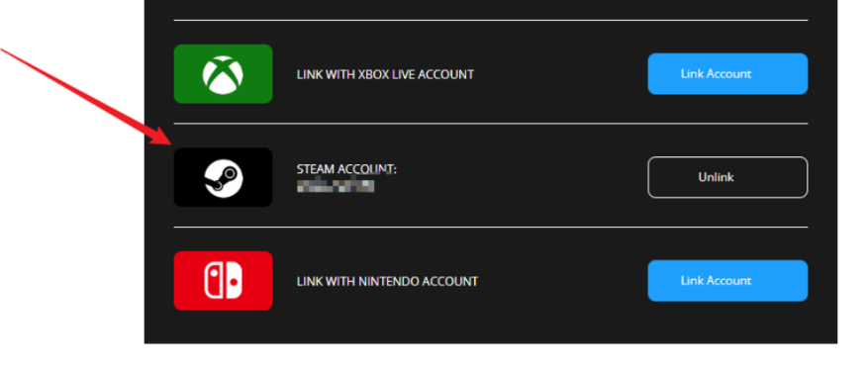Click the white Xbox sphere emblem
The height and width of the screenshot is (372, 868).
point(223,74)
